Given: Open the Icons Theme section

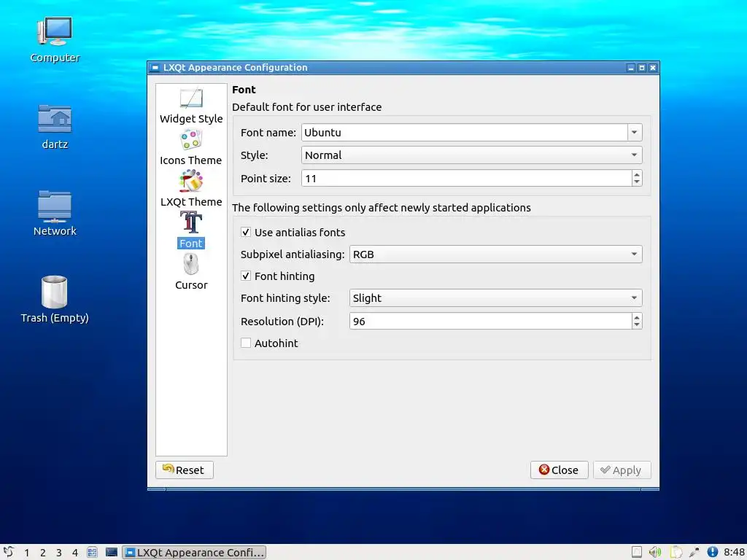Looking at the screenshot, I should click(x=191, y=148).
